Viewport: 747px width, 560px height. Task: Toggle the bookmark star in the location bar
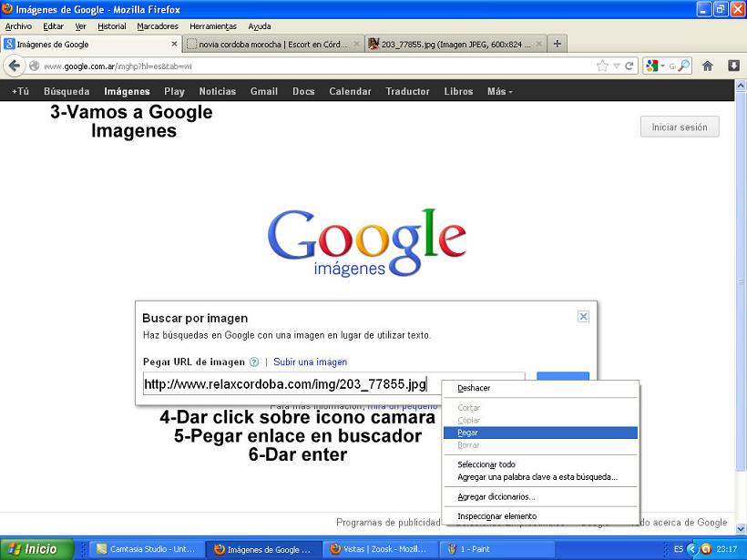coord(603,66)
